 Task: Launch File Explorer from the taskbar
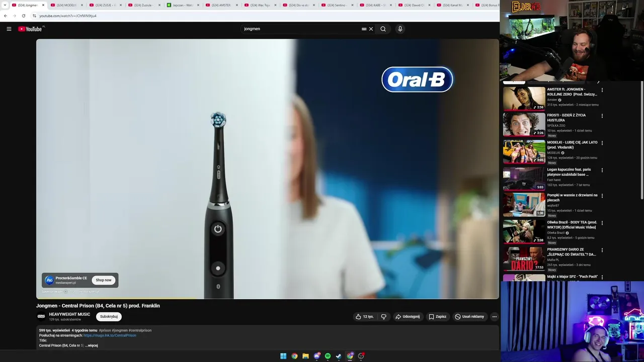coord(305,356)
